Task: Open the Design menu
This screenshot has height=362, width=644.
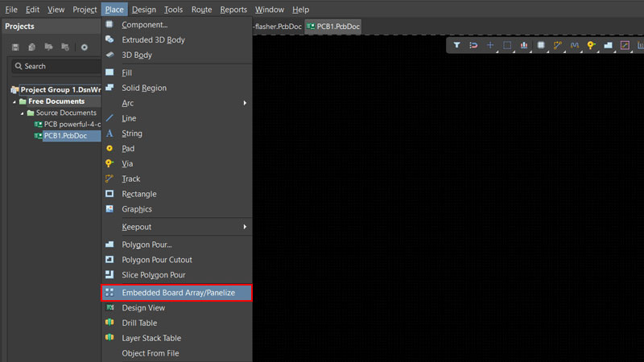Action: coord(143,10)
